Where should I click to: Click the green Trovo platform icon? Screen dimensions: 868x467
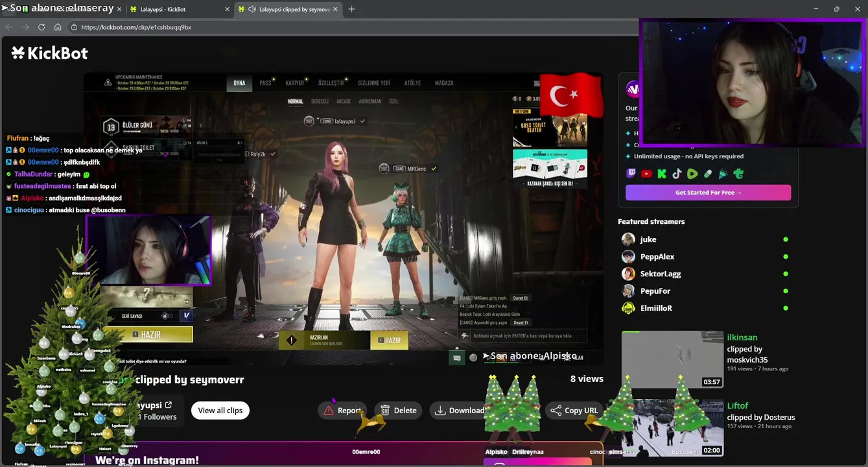738,174
